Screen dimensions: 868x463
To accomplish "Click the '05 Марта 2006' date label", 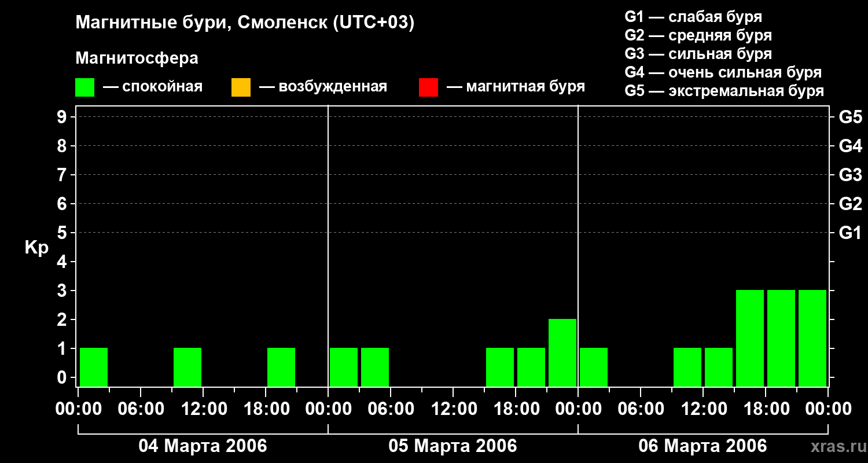I will pos(453,446).
